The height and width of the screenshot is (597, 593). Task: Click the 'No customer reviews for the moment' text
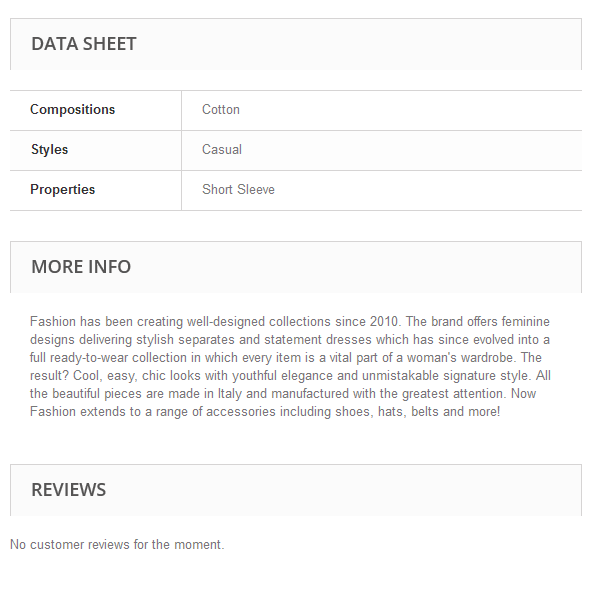[117, 544]
